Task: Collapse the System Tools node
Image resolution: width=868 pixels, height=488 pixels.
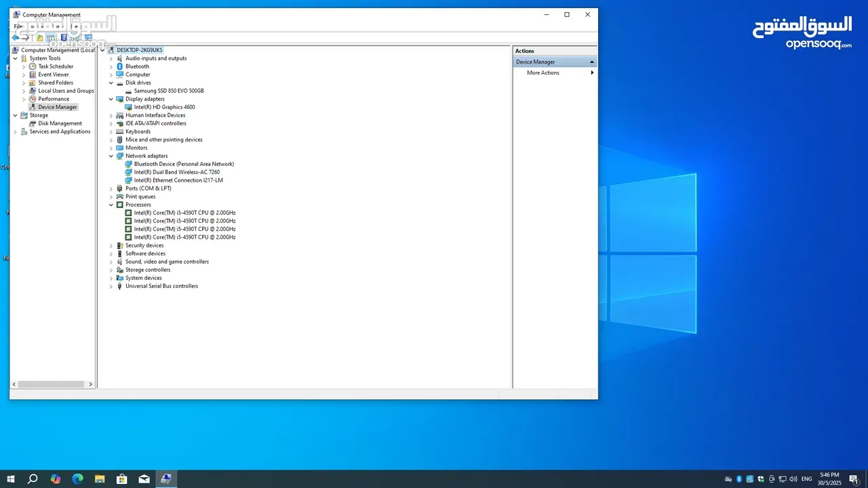Action: click(x=15, y=58)
